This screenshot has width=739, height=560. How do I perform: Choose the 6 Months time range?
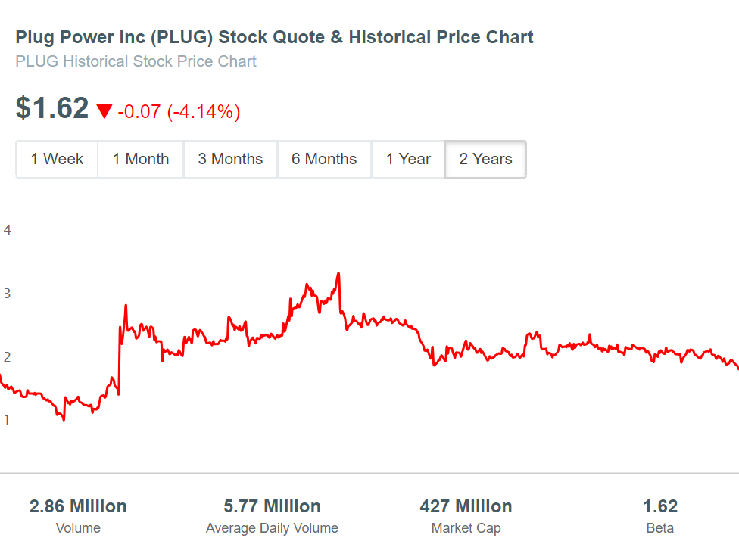[x=324, y=159]
